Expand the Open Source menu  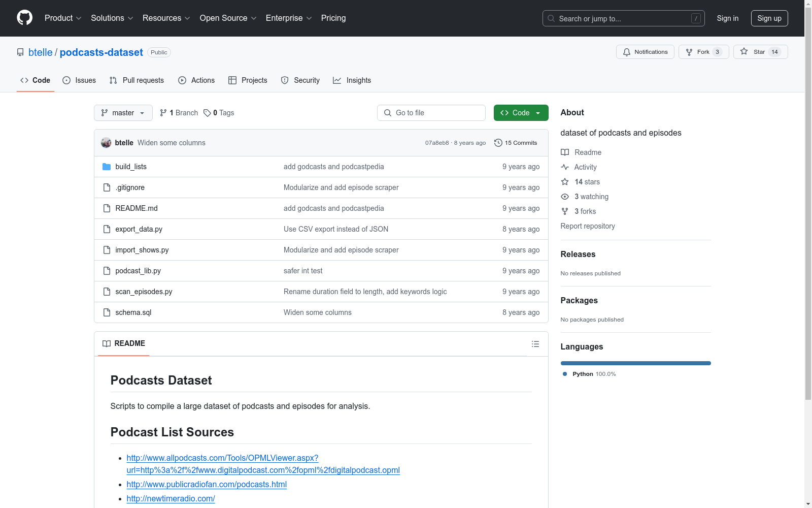[228, 18]
